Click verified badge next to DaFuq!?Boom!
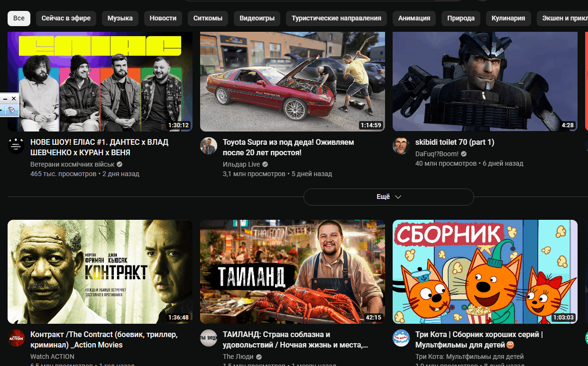 point(464,154)
